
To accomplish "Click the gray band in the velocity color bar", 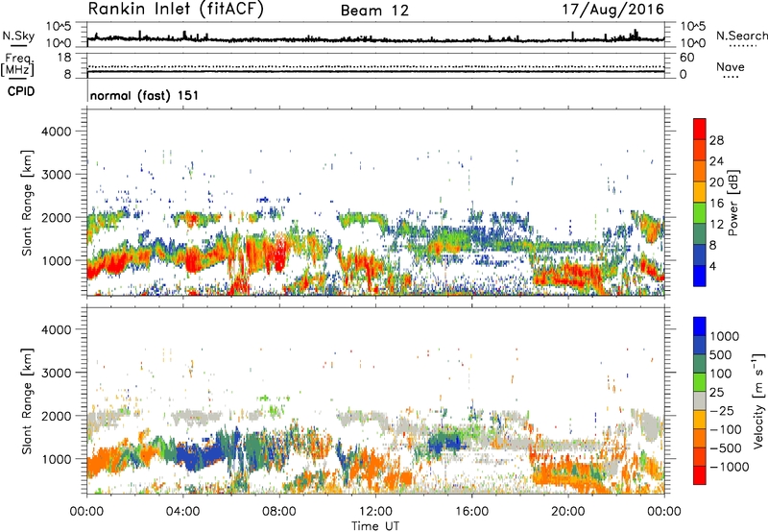I will click(700, 401).
